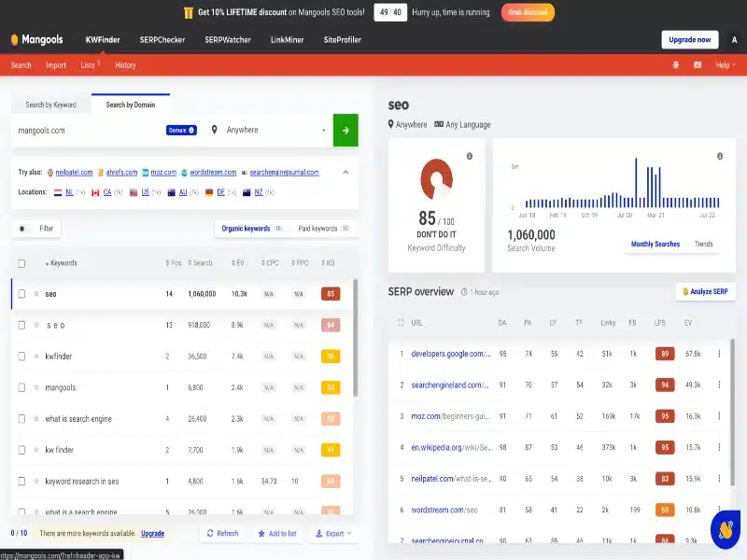Sort keywords by the Keywords column
Viewport: 747px width, 560px height.
62,263
